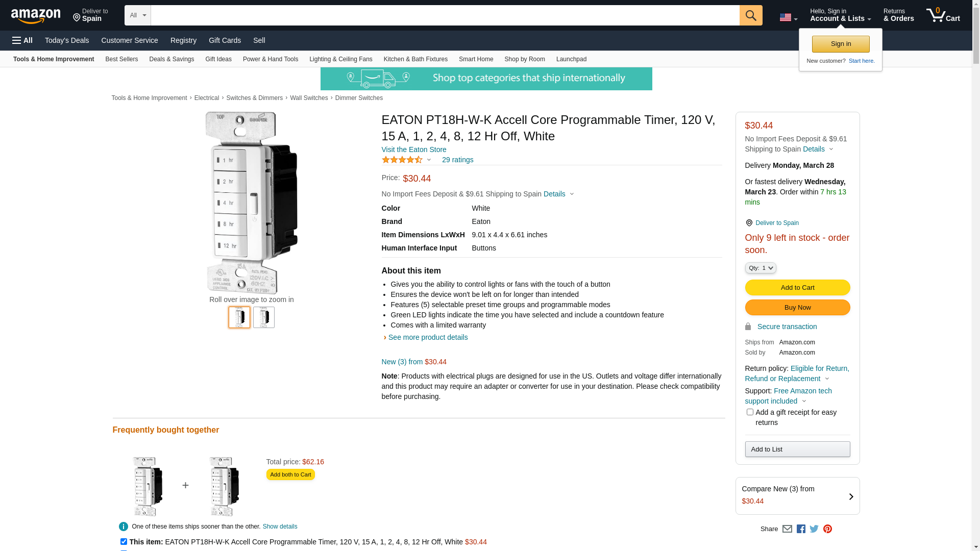The height and width of the screenshot is (551, 980).
Task: Open the Qty quantity dropdown
Action: (x=761, y=268)
